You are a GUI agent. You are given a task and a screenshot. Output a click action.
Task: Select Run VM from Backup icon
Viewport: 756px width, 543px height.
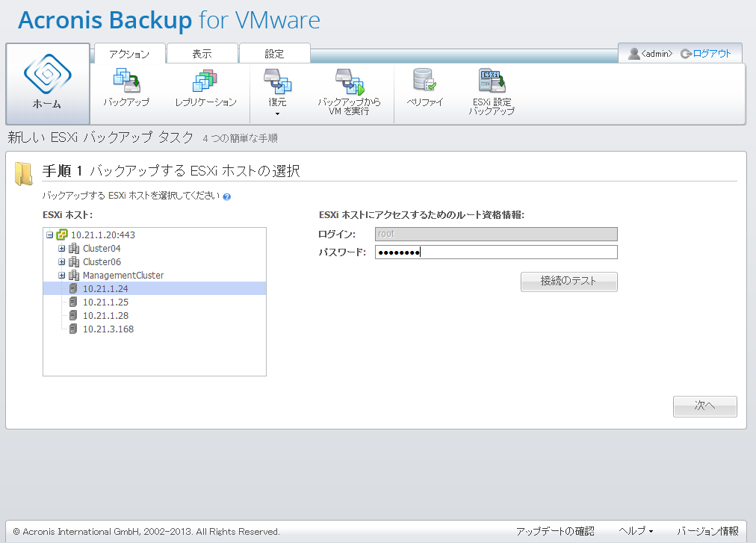349,81
